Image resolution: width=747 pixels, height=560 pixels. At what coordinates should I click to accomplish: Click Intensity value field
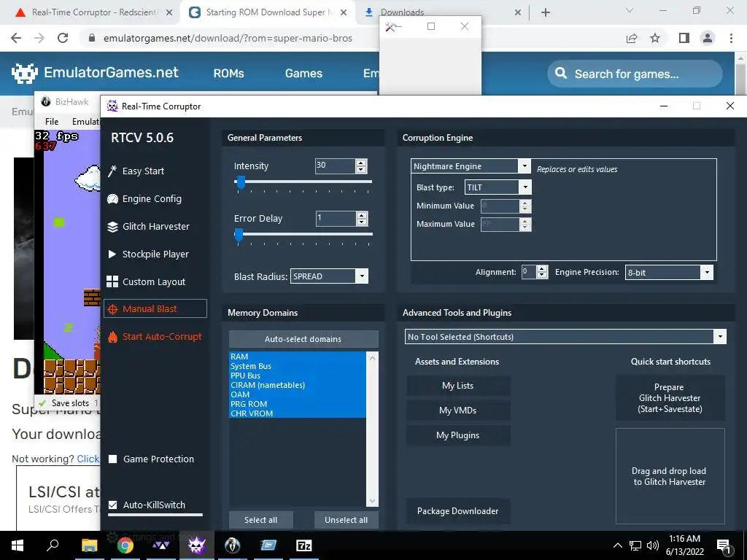(x=335, y=166)
